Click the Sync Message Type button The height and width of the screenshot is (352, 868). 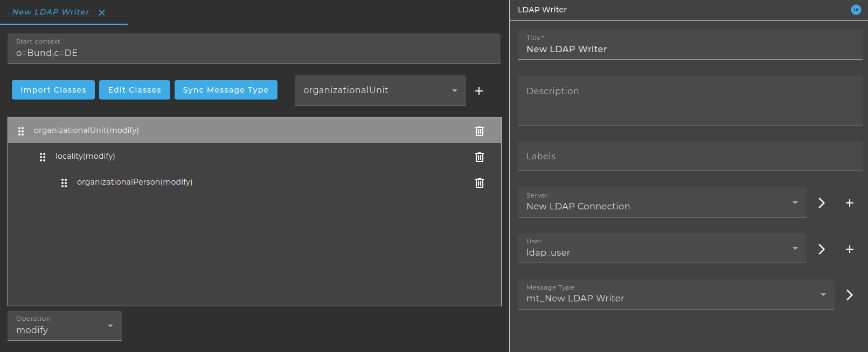(x=226, y=90)
